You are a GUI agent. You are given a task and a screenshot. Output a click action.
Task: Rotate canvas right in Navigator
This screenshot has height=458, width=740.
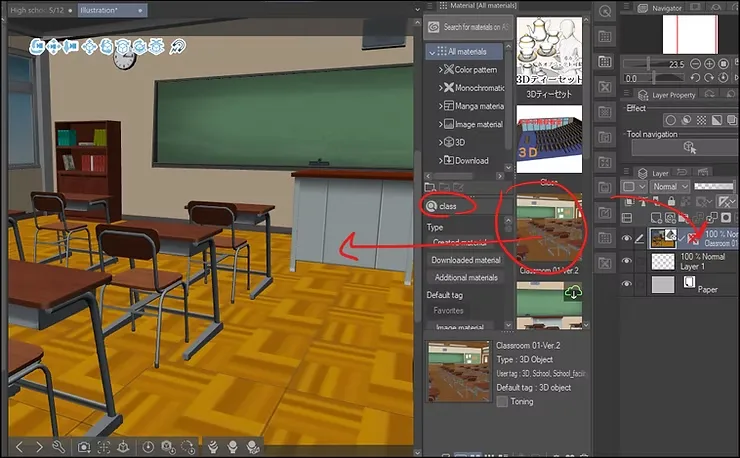(709, 78)
